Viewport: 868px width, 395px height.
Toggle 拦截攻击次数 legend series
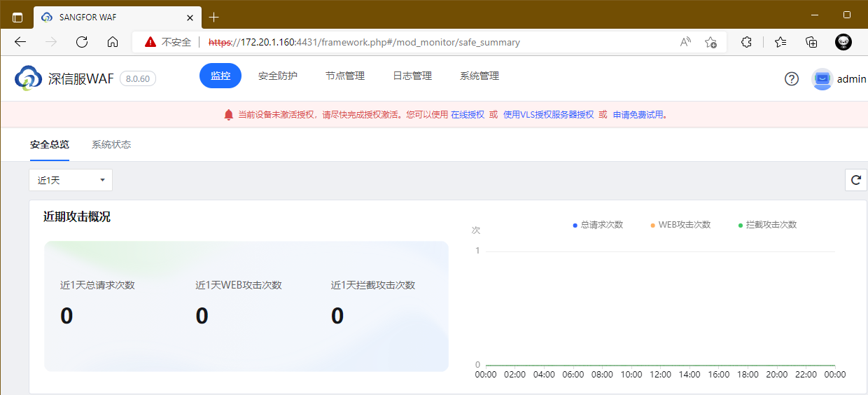tap(767, 225)
